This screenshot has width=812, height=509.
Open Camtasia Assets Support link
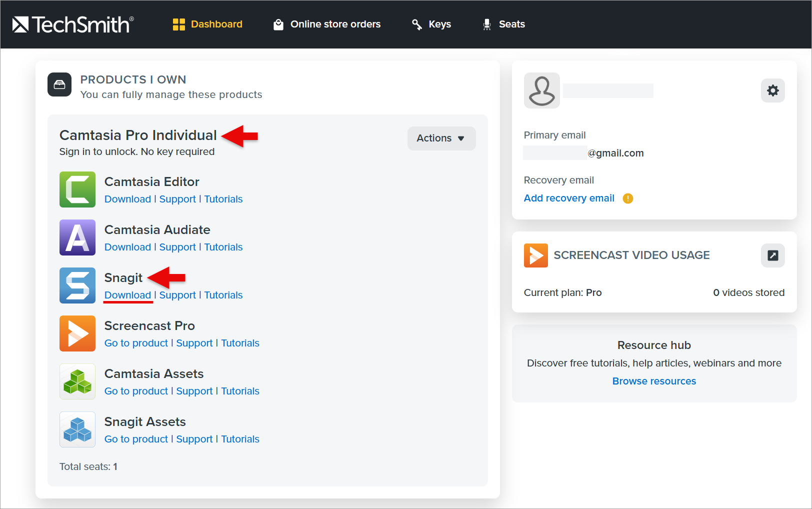click(194, 391)
